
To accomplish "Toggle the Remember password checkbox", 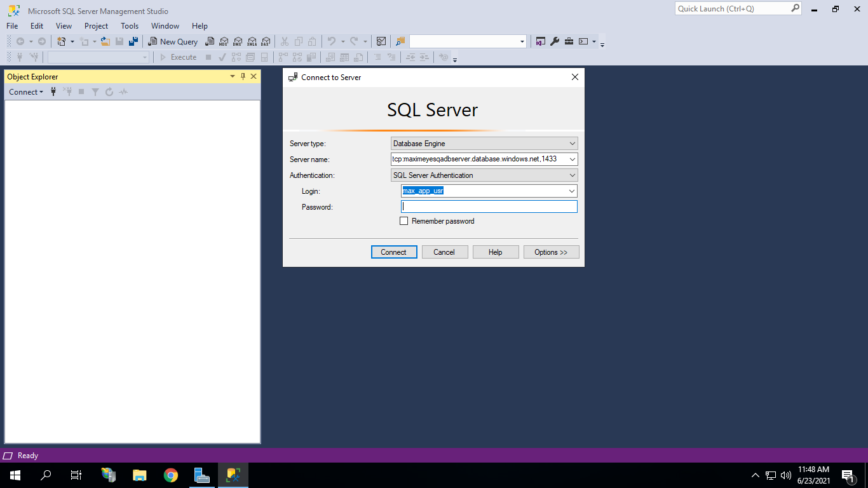I will pos(403,221).
